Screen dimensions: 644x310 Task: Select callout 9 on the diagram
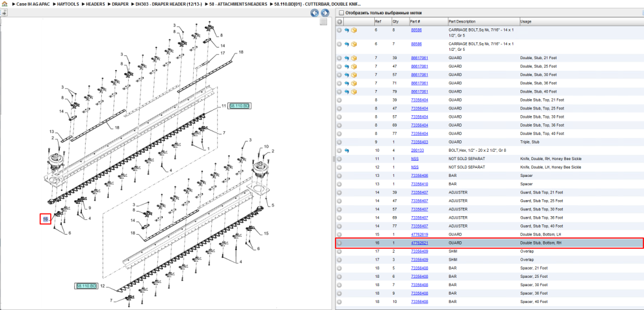pos(89,208)
